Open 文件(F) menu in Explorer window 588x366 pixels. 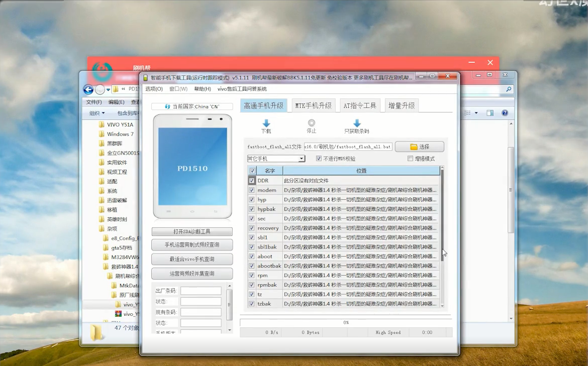click(94, 102)
